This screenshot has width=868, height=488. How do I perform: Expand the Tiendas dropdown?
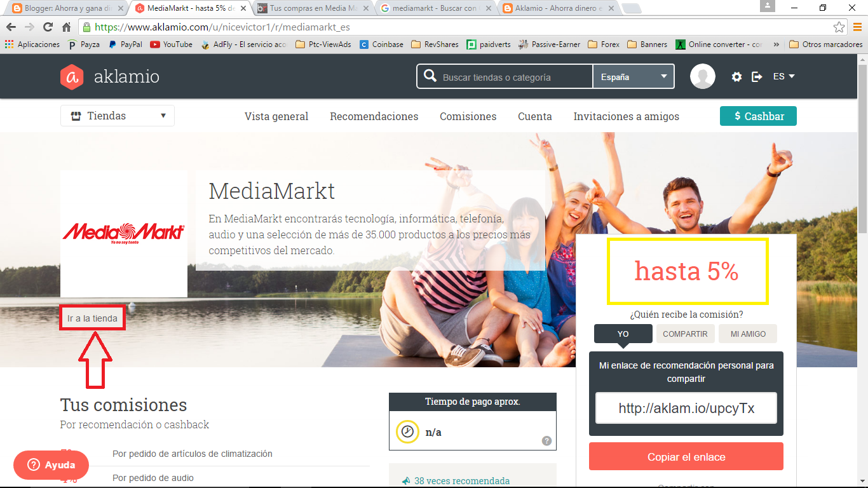coord(118,116)
